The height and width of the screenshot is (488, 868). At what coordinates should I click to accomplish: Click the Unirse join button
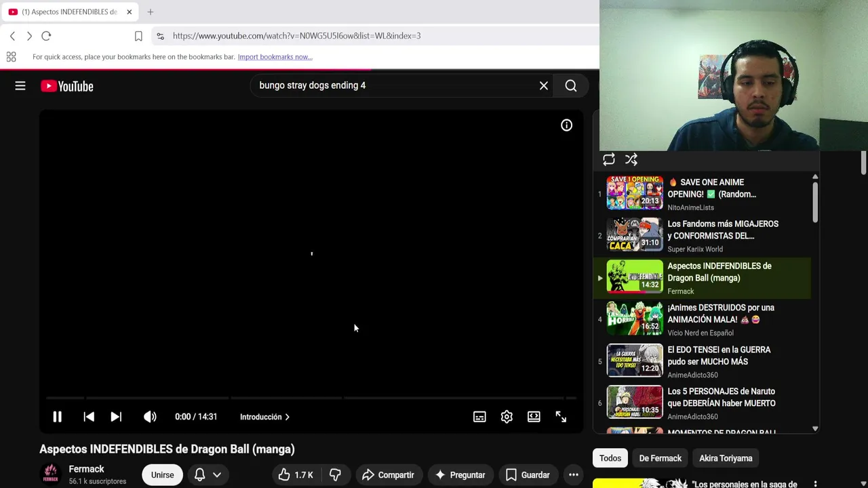click(162, 475)
